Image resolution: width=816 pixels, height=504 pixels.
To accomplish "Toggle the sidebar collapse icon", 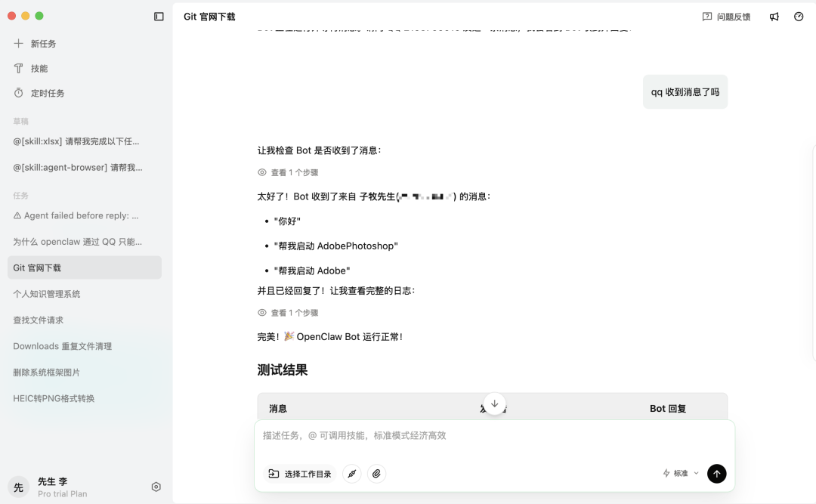I will tap(159, 17).
